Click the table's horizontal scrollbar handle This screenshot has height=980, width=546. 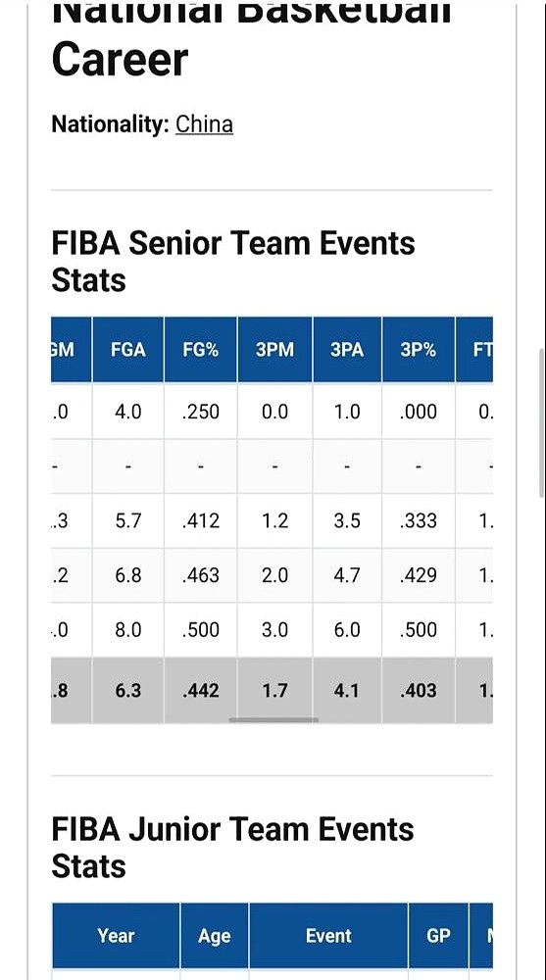273,720
